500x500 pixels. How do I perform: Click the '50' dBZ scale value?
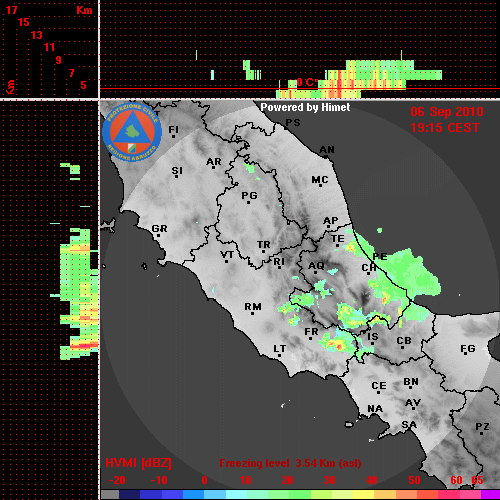[x=414, y=480]
